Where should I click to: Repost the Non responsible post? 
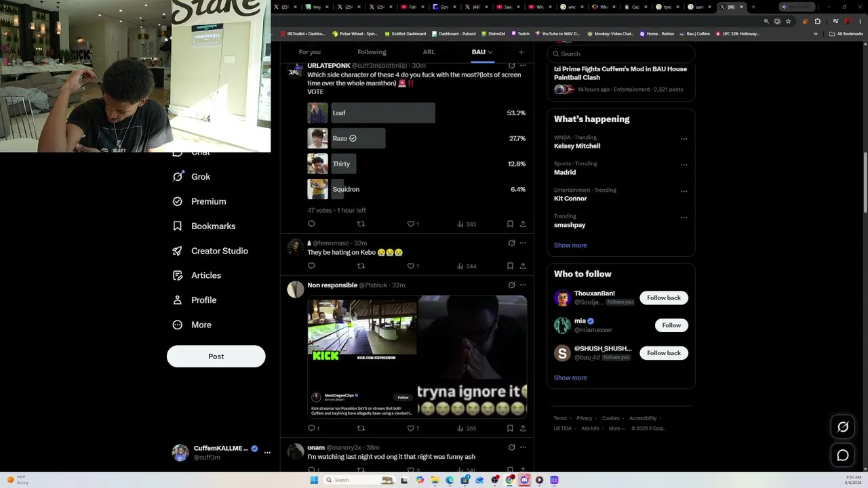(361, 428)
